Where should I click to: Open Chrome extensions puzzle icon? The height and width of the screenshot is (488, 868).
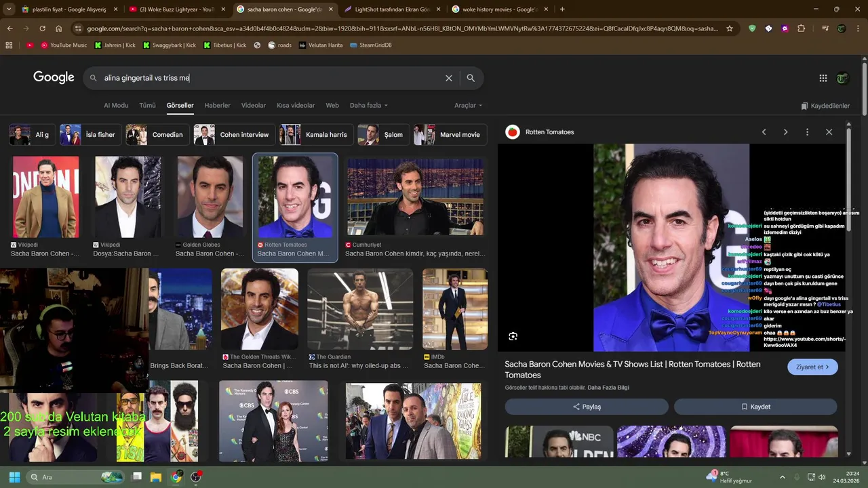(802, 28)
